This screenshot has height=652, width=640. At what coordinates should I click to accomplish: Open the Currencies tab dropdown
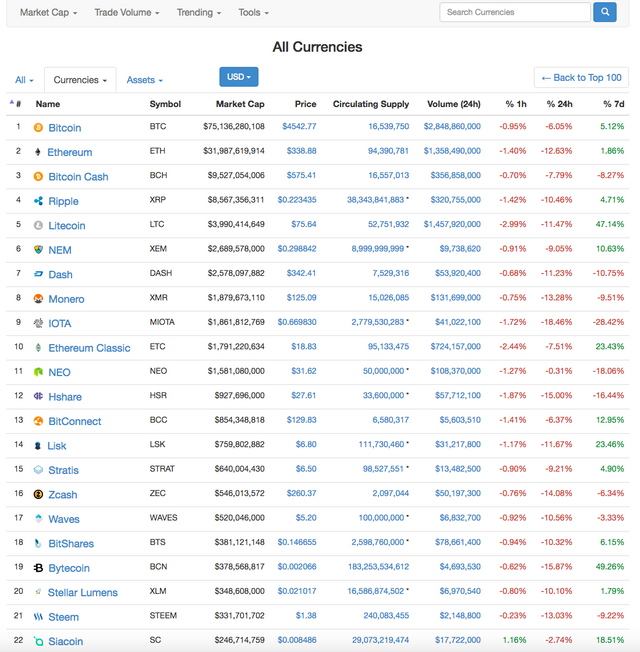(80, 80)
